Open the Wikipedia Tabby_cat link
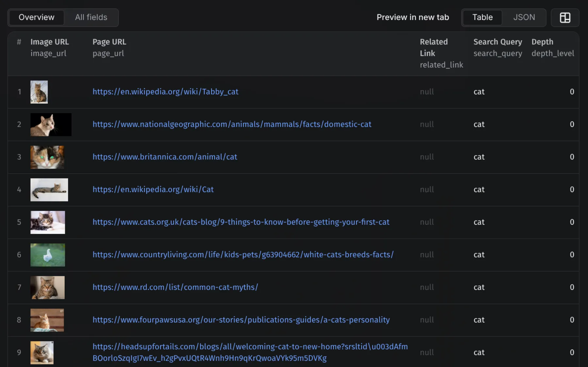588x367 pixels. point(165,92)
